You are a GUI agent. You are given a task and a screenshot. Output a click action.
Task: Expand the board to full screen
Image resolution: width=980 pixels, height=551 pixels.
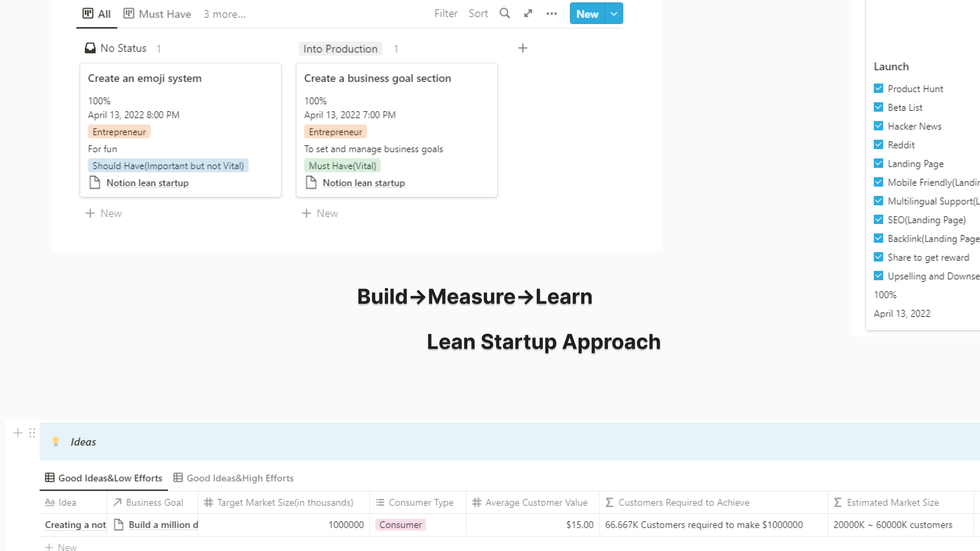coord(528,13)
